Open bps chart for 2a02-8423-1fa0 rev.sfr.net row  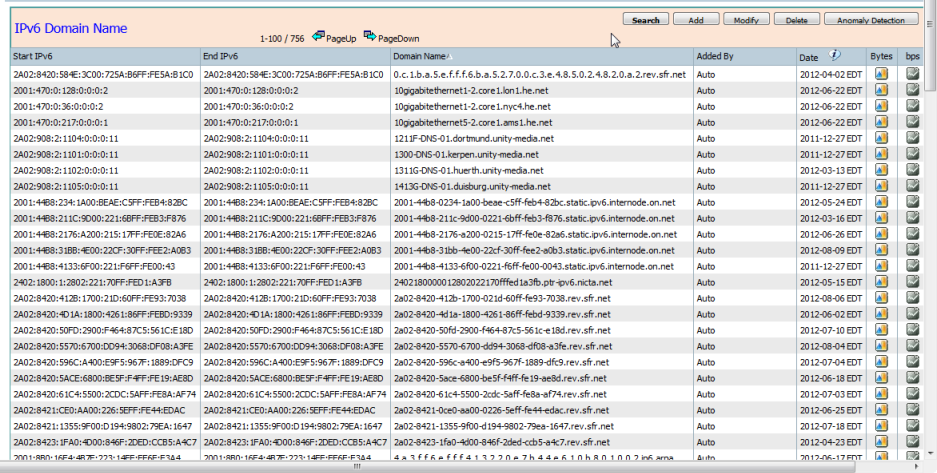pyautogui.click(x=912, y=442)
